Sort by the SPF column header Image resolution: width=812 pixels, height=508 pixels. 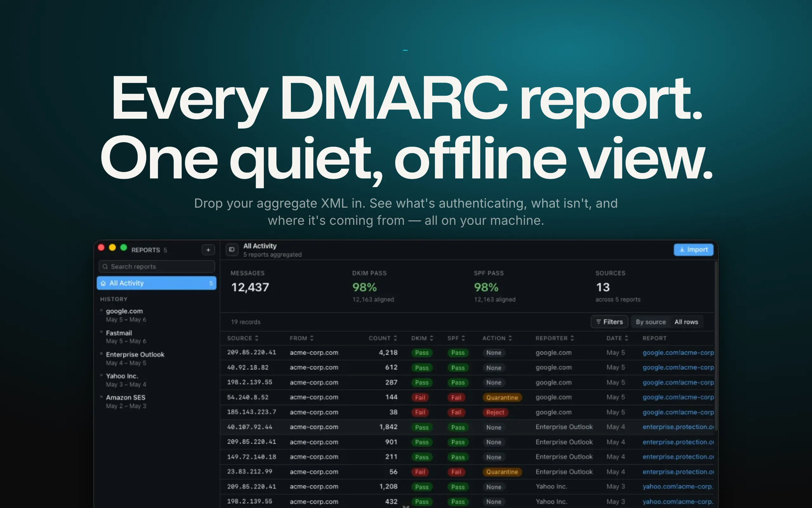click(456, 338)
